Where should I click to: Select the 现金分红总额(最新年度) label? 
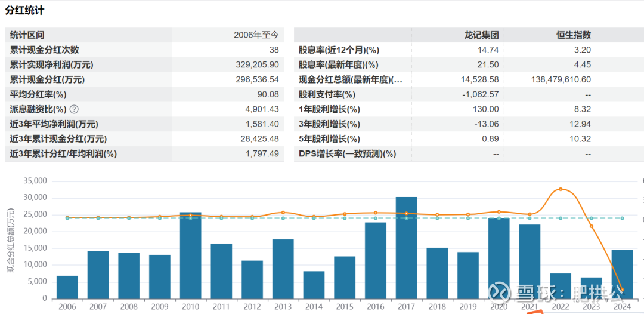[351, 80]
